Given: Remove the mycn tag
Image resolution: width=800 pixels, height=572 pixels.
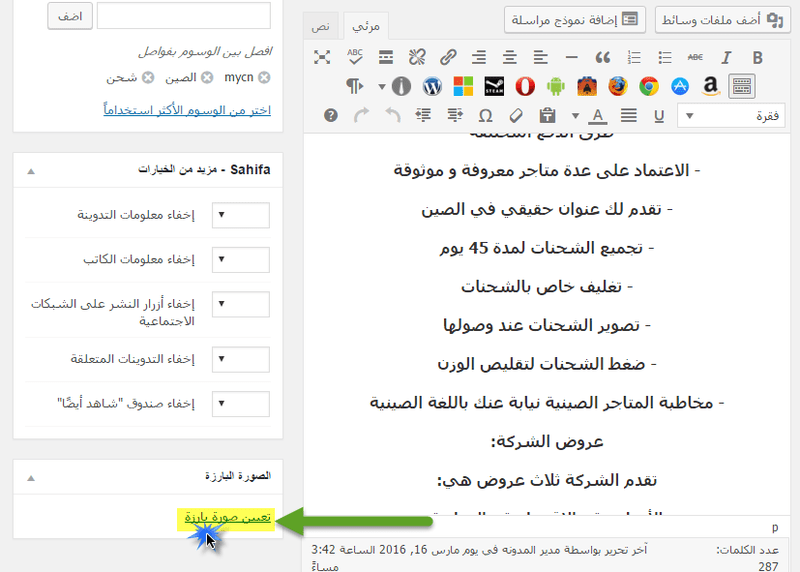Looking at the screenshot, I should click(x=264, y=77).
